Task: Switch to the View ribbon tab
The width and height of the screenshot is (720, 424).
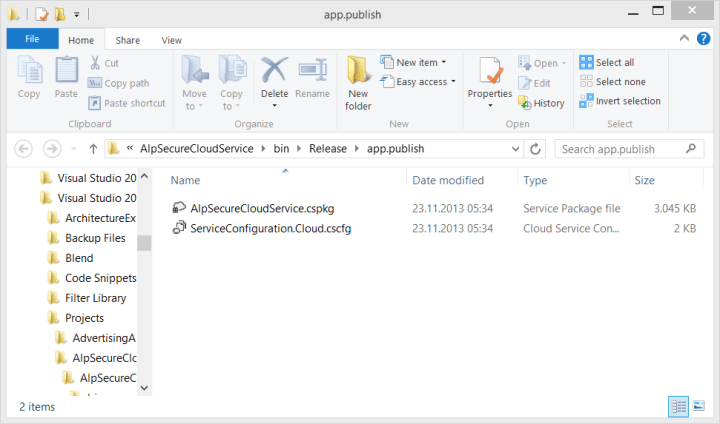Action: click(171, 40)
